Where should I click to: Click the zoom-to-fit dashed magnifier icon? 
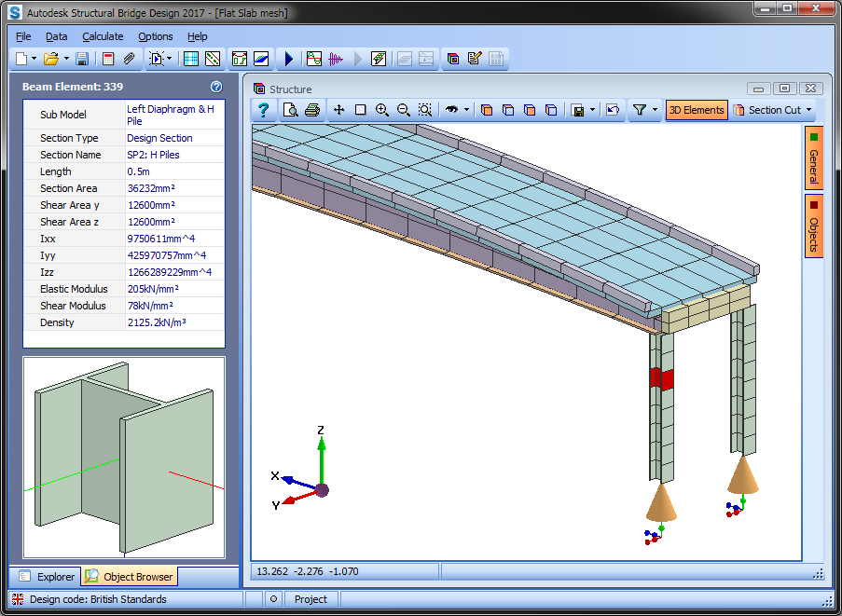(x=425, y=110)
